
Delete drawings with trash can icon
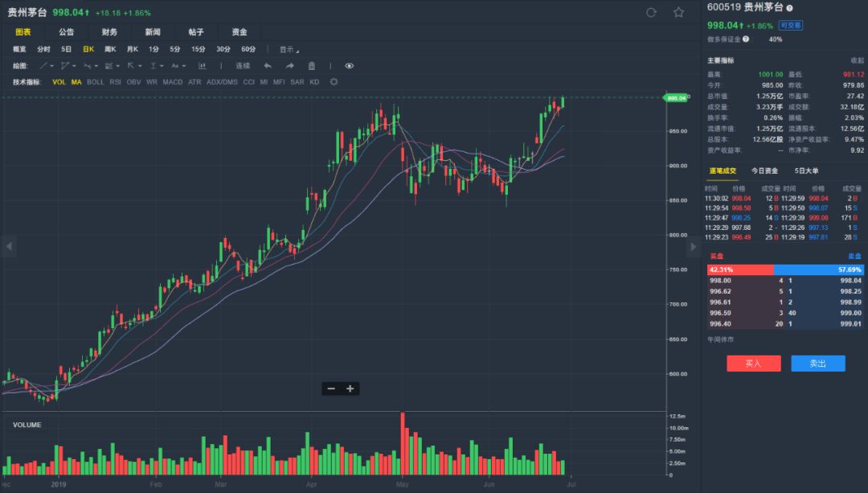pos(312,66)
